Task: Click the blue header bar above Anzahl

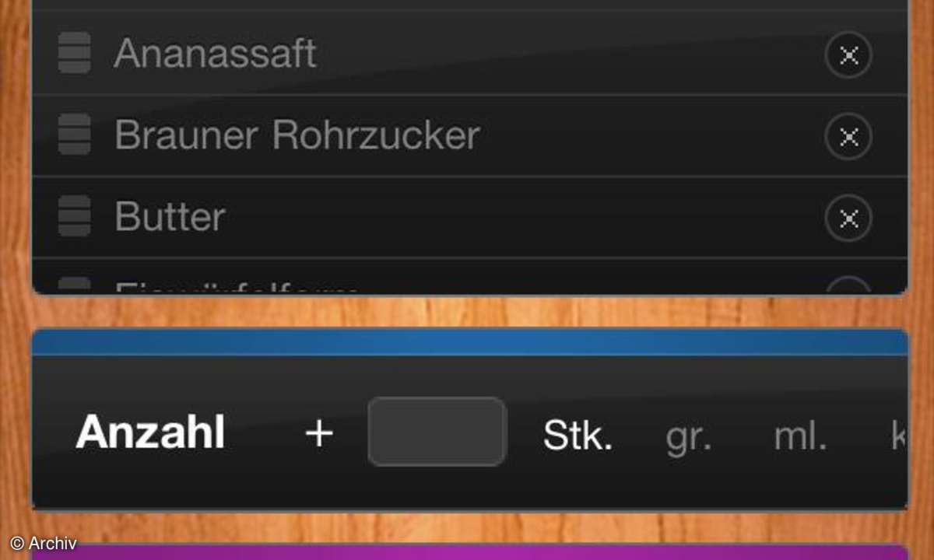Action: 469,342
